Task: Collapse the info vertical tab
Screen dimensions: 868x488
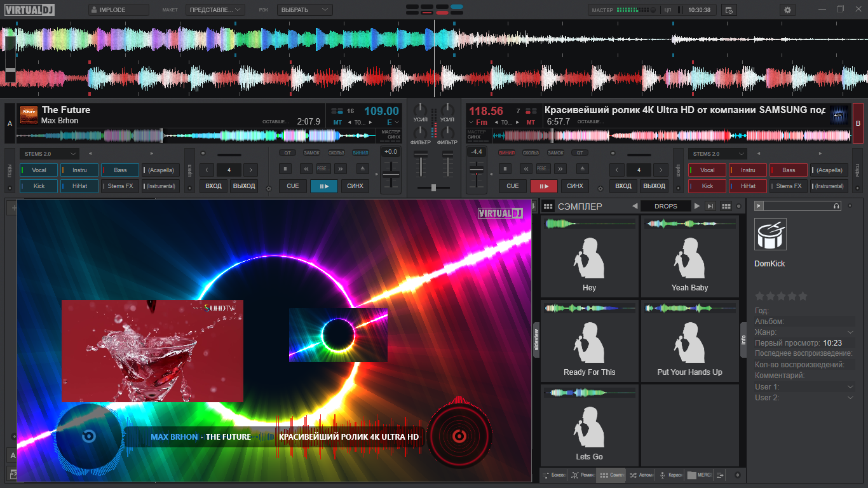Action: pyautogui.click(x=743, y=340)
